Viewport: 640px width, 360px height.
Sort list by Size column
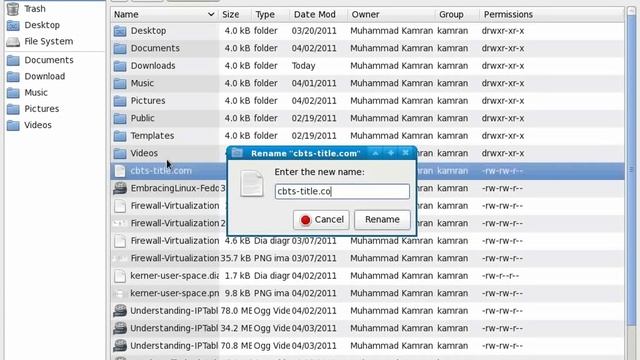pos(235,14)
